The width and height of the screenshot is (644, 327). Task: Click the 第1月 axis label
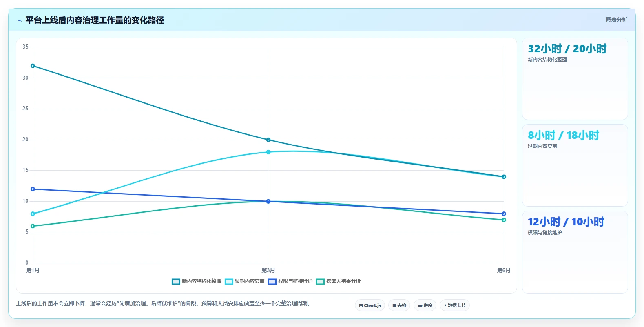pyautogui.click(x=33, y=270)
